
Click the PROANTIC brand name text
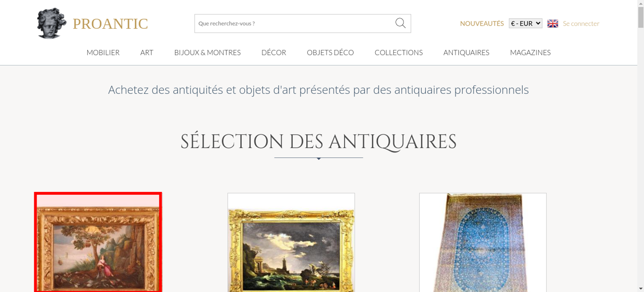[x=110, y=24]
